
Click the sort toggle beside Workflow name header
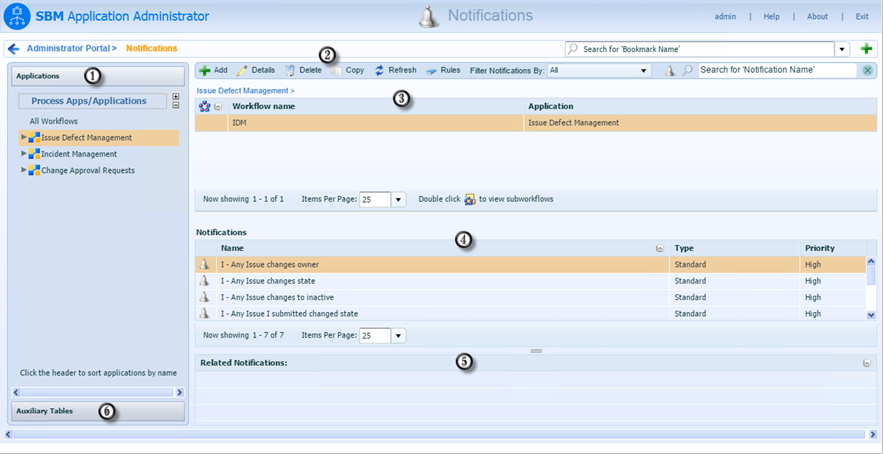point(218,106)
